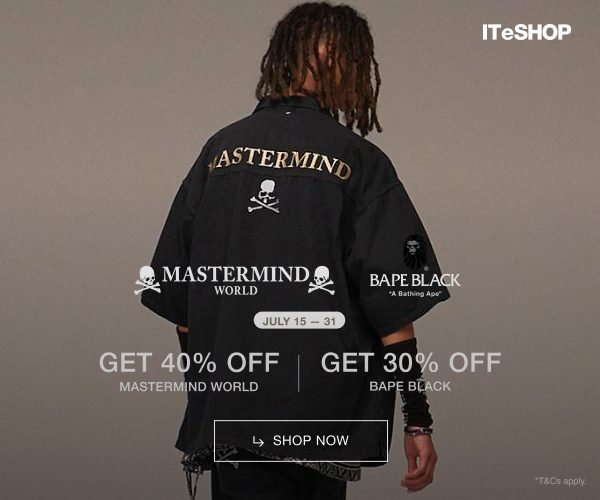Image resolution: width=600 pixels, height=500 pixels.
Task: Click the arrow icon inside Shop Now
Action: pos(258,441)
